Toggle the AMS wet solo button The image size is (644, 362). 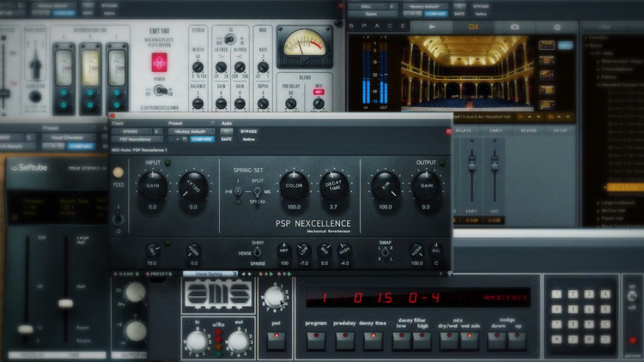pyautogui.click(x=470, y=341)
